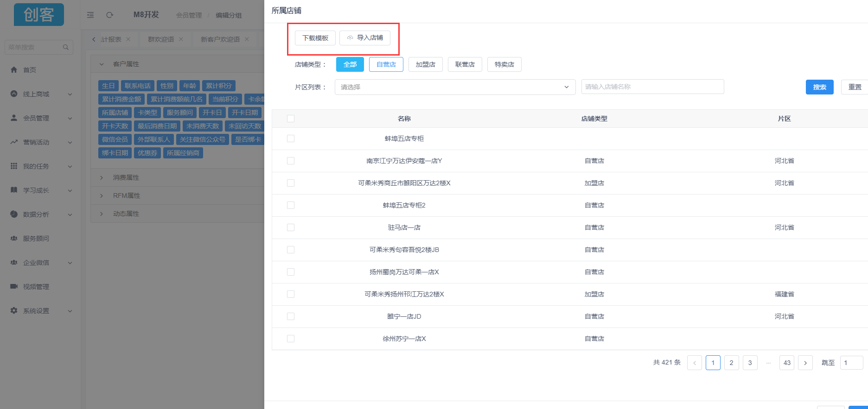Viewport: 868px width, 409px height.
Task: Click the 数据分析 pie chart icon
Action: pyautogui.click(x=14, y=214)
